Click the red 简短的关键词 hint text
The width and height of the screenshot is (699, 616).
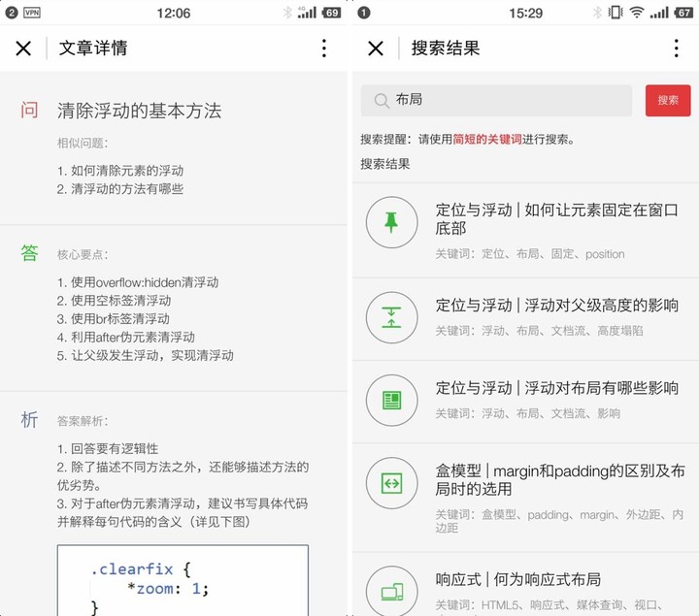[487, 139]
